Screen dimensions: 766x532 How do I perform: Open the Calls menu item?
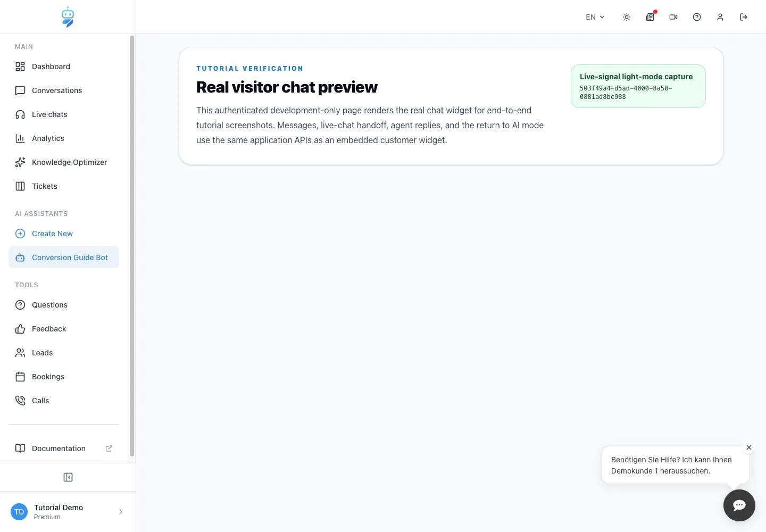click(x=64, y=401)
